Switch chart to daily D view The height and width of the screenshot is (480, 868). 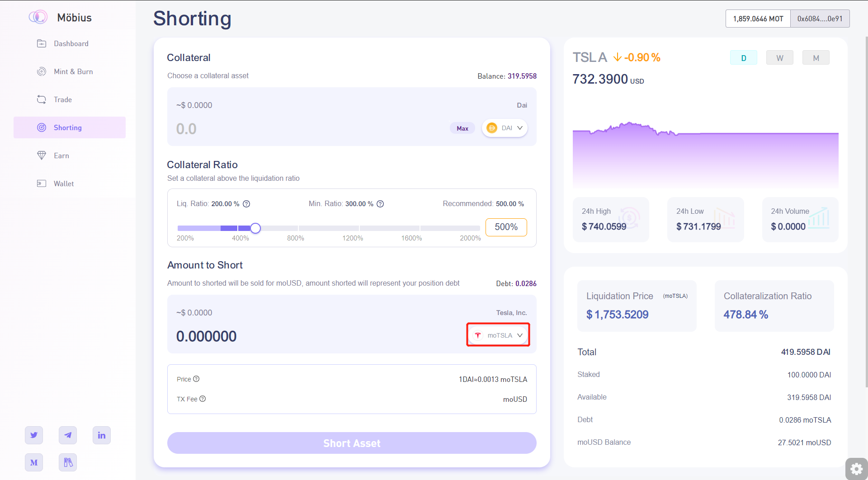(x=744, y=58)
